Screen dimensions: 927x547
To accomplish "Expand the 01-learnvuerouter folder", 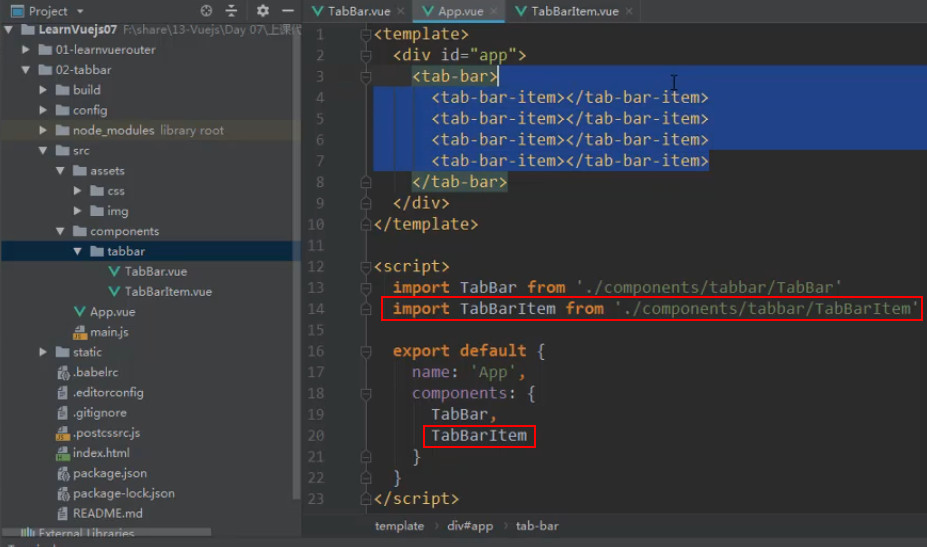I will (25, 50).
